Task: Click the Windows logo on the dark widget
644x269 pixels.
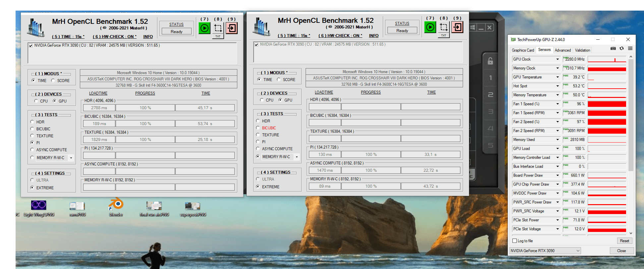Action: pos(473,27)
